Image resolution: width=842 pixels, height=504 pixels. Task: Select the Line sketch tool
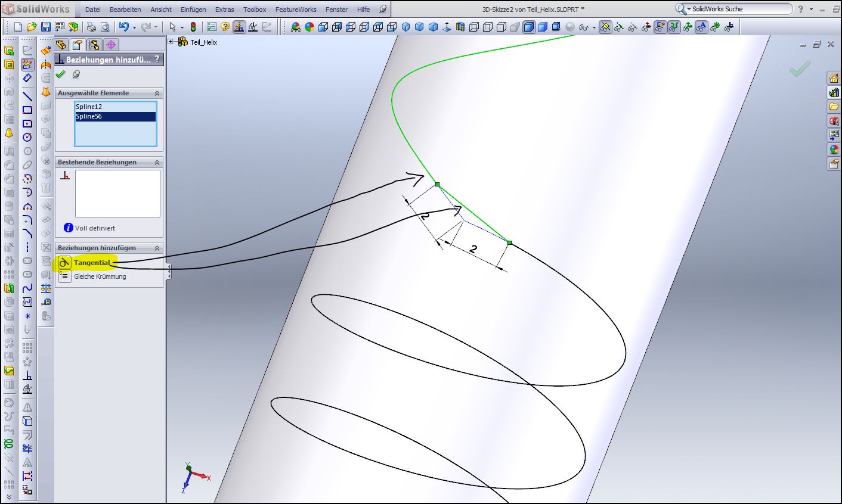pos(27,96)
